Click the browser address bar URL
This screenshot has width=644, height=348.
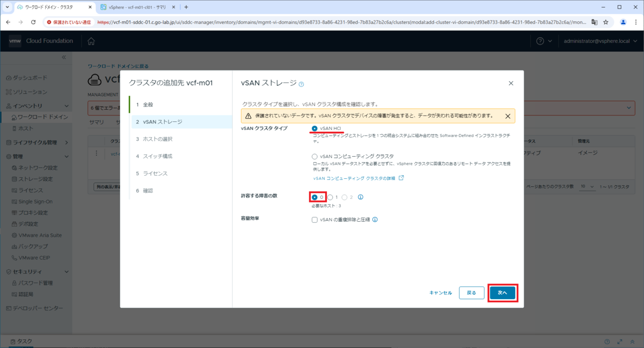click(x=341, y=22)
